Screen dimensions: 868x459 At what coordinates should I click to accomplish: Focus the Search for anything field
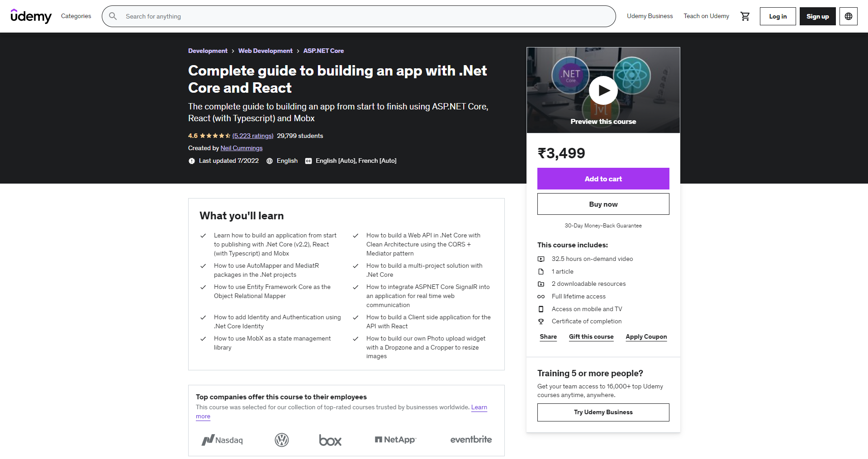(x=359, y=16)
